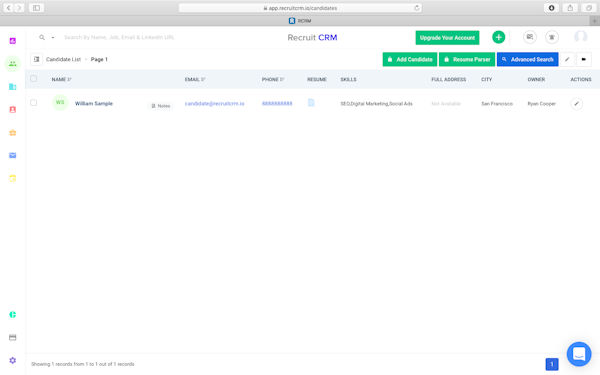Open the Calendar icon in sidebar
600x375 pixels.
[x=13, y=178]
